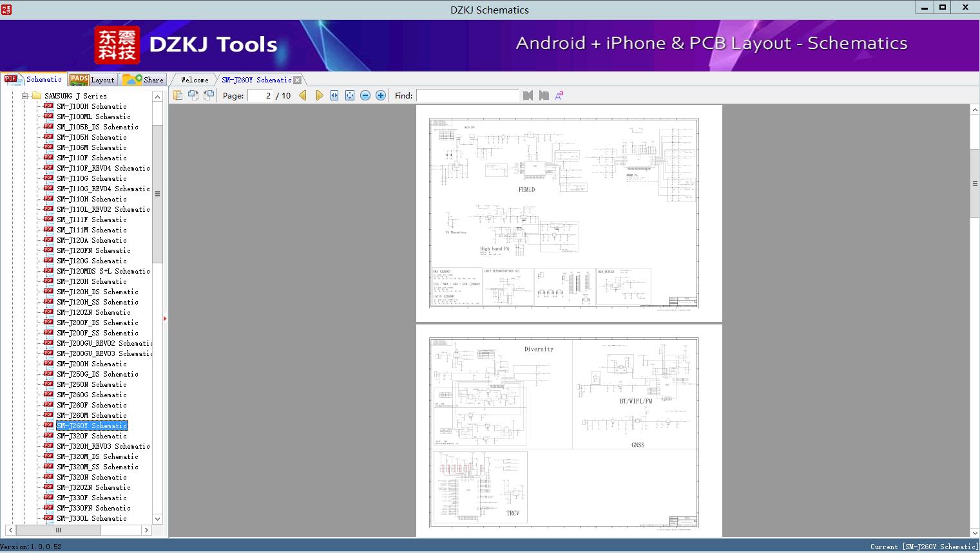Click the fit width icon

pos(334,95)
